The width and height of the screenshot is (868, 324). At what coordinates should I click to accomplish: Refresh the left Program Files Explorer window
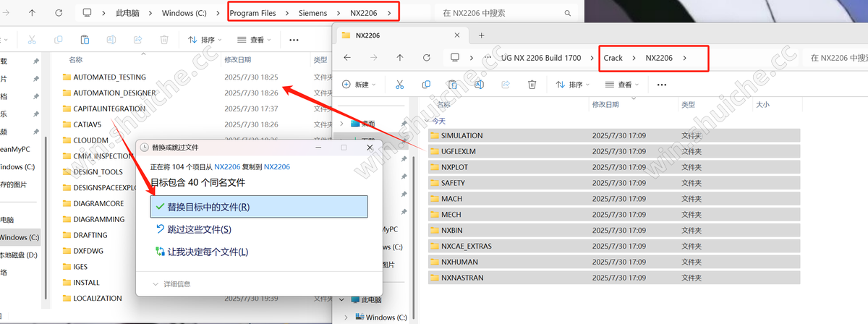click(59, 13)
